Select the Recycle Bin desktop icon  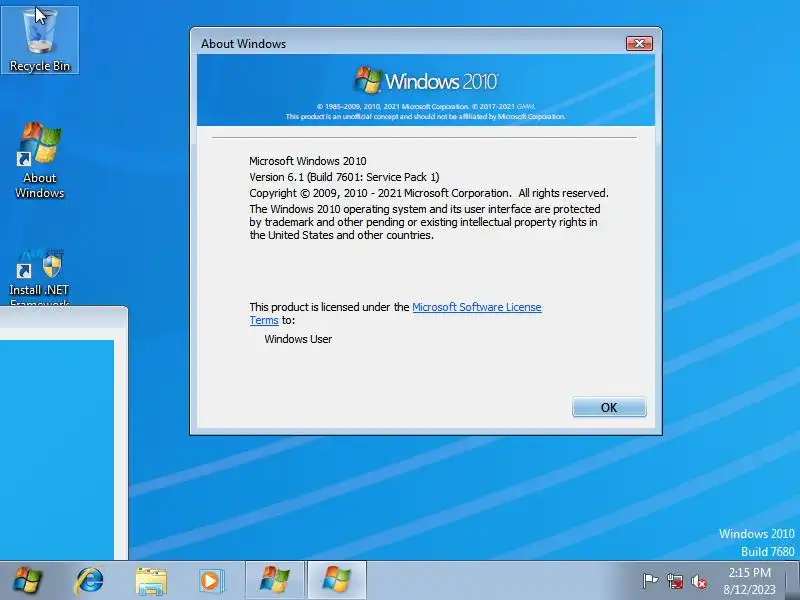(40, 40)
